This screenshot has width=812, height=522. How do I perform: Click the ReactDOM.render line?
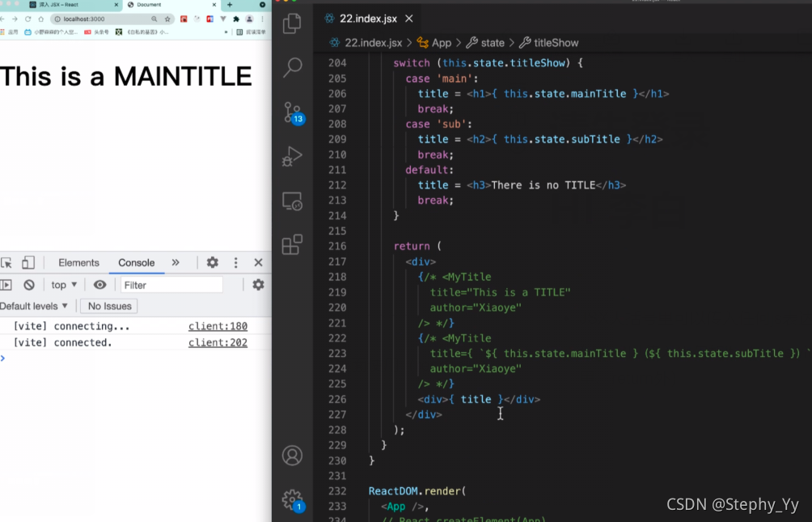417,491
